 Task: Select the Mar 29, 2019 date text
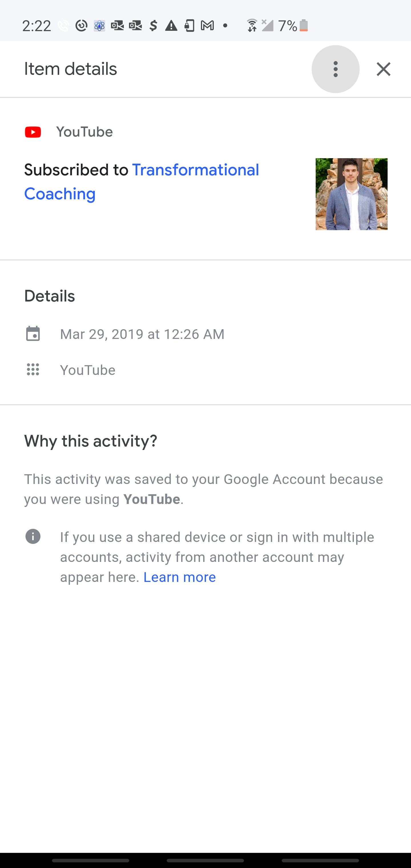[142, 334]
